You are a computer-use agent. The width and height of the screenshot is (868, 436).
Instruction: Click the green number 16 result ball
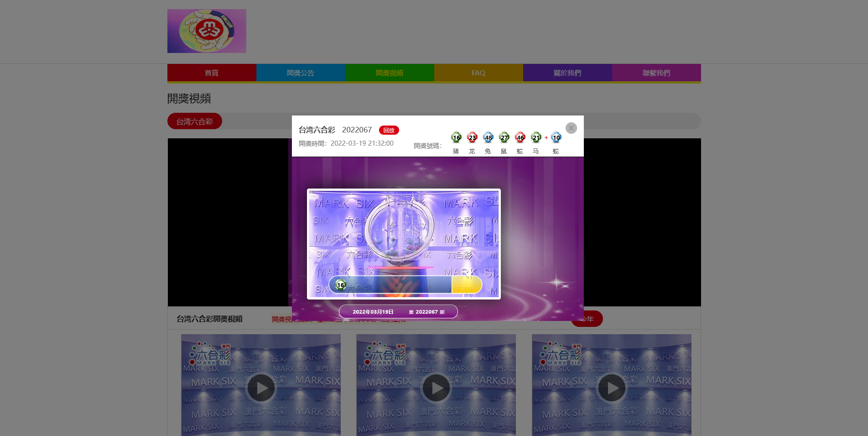[456, 137]
